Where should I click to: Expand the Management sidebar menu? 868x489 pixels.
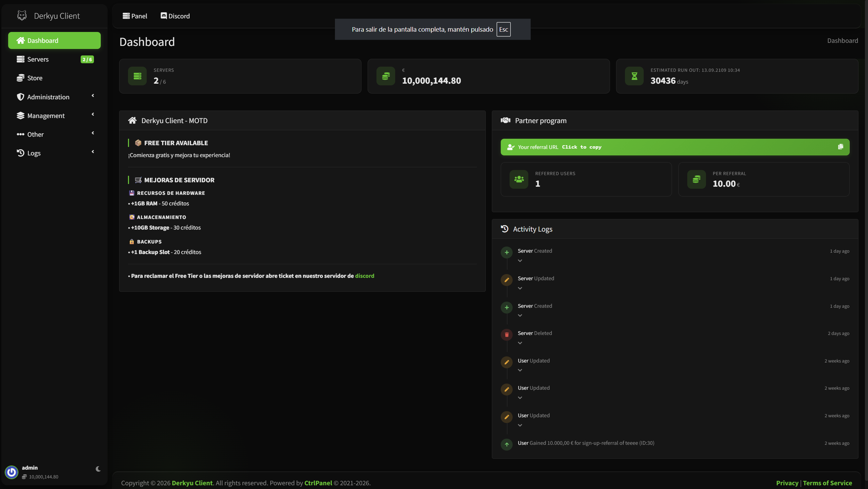point(54,116)
